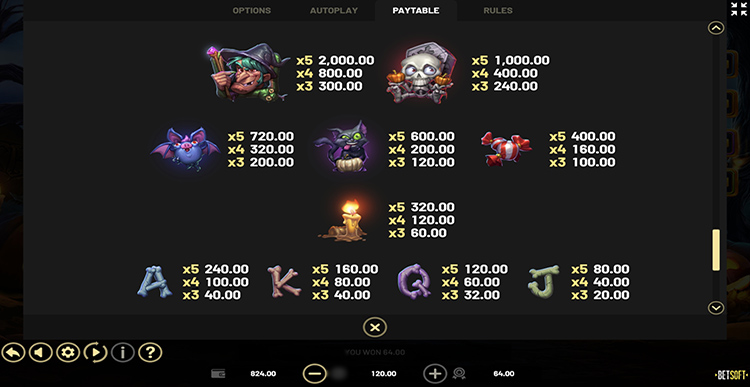This screenshot has height=387, width=750.
Task: Open the settings gear icon
Action: tap(68, 353)
